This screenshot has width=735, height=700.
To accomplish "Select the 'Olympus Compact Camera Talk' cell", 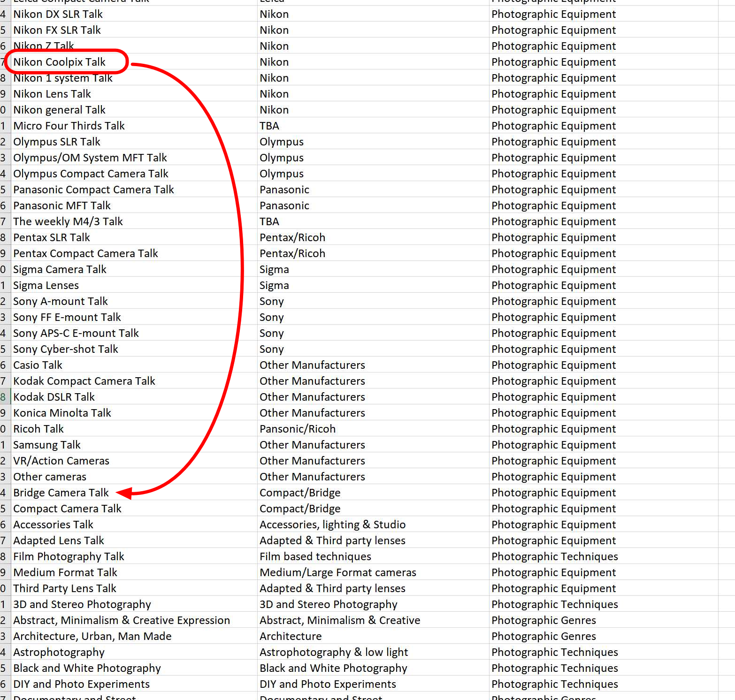I will tap(134, 174).
